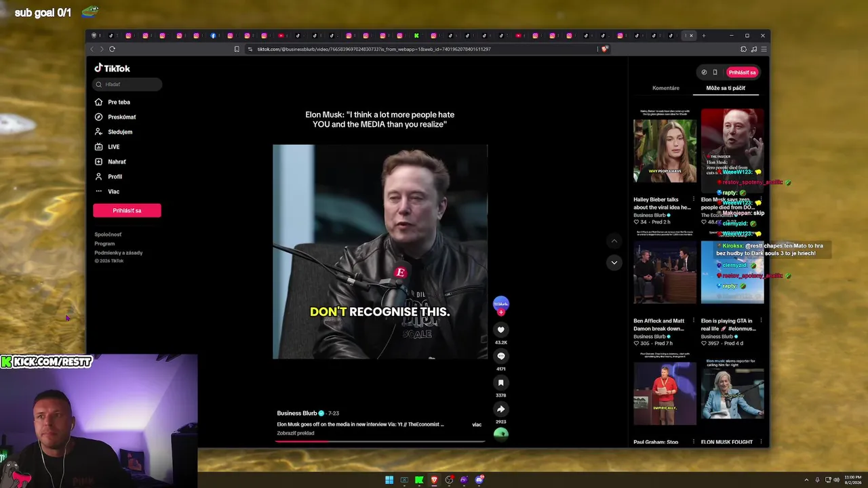Open the spinning sound disc below share

501,434
